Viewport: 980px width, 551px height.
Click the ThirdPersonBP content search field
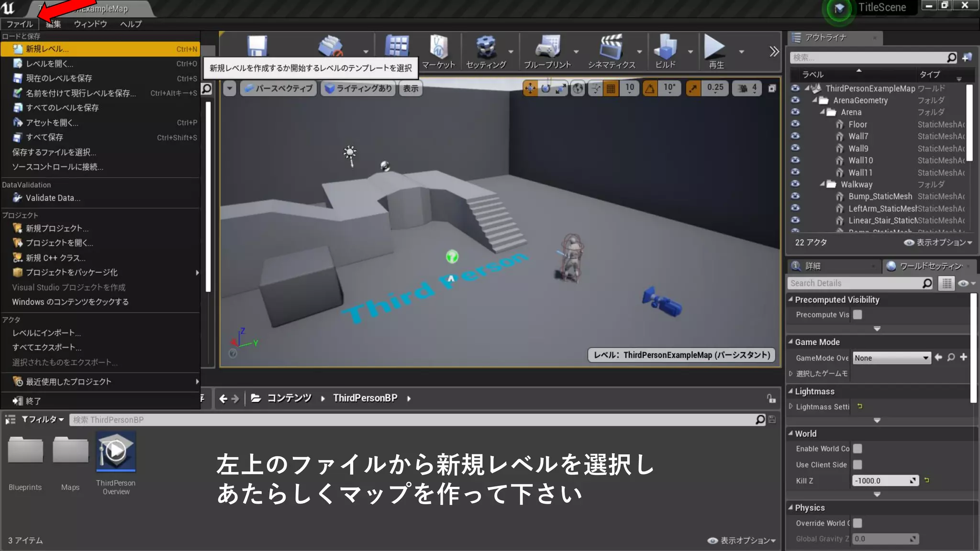click(x=412, y=419)
